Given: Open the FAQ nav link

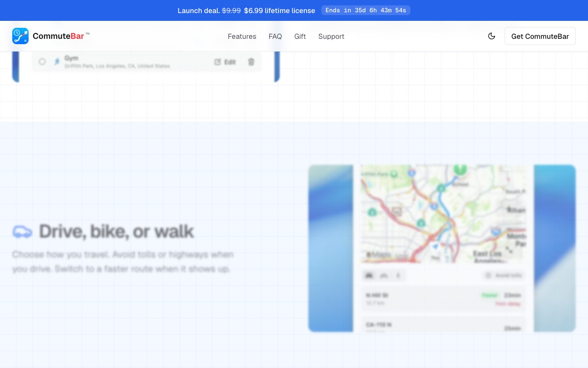Looking at the screenshot, I should (275, 36).
